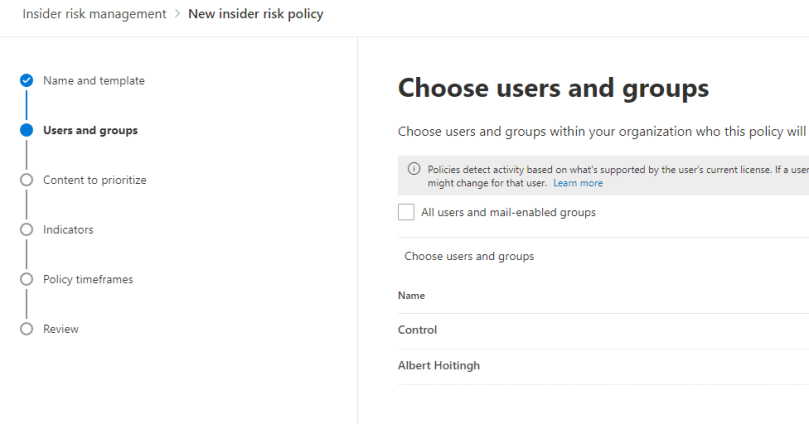The height and width of the screenshot is (424, 809).
Task: Navigate to the Review step label
Action: pos(61,329)
